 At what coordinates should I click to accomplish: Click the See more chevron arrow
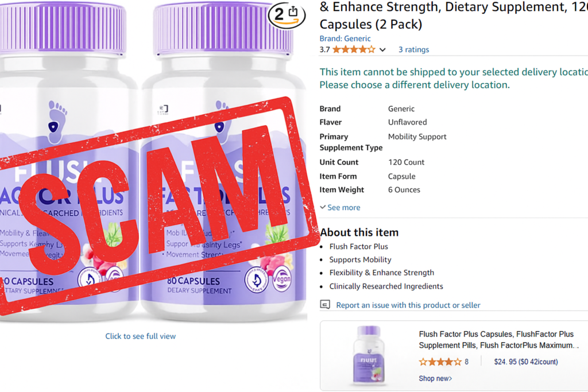[x=323, y=207]
